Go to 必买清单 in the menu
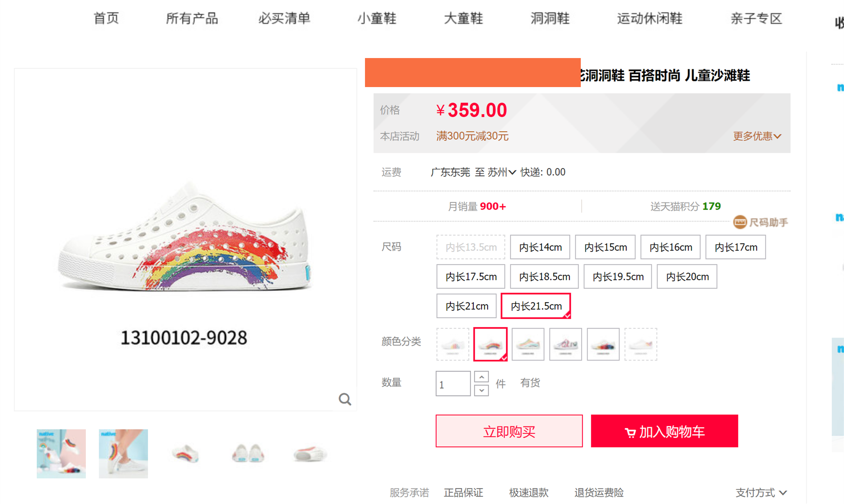Viewport: 844px width, 504px height. (284, 18)
